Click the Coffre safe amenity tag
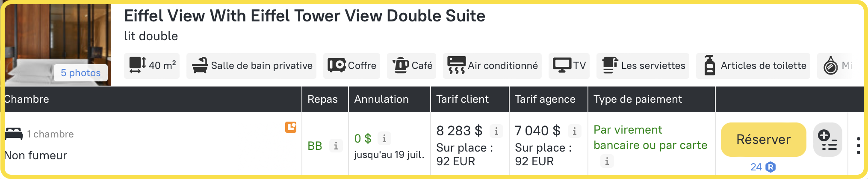This screenshot has height=179, width=868. (351, 66)
